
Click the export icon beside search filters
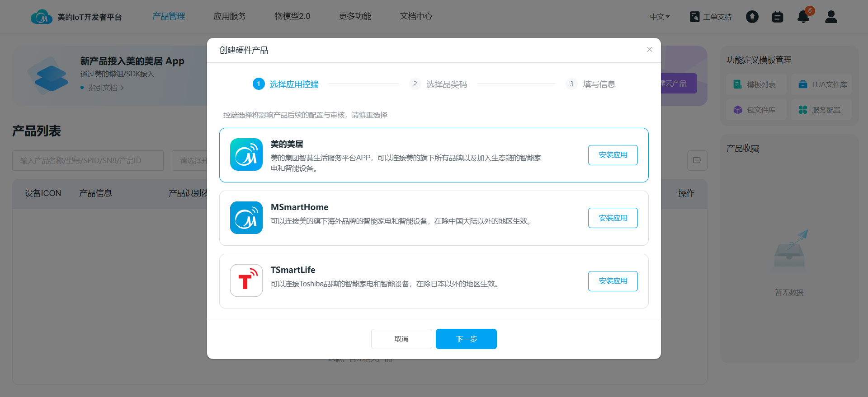coord(697,160)
